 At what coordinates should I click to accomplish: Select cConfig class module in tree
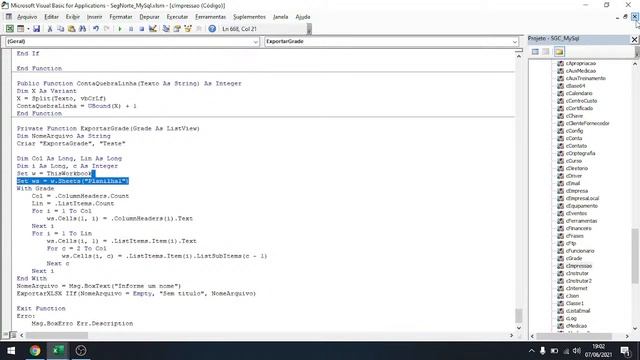click(574, 131)
